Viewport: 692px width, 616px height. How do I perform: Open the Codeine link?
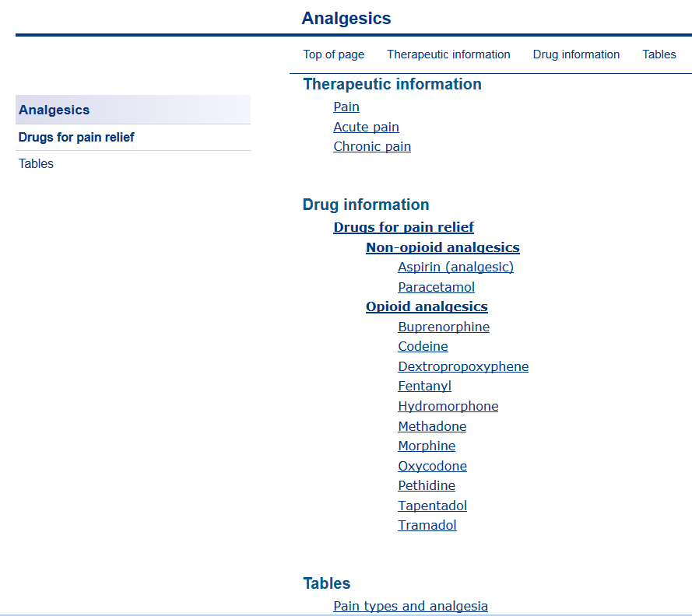coord(423,347)
